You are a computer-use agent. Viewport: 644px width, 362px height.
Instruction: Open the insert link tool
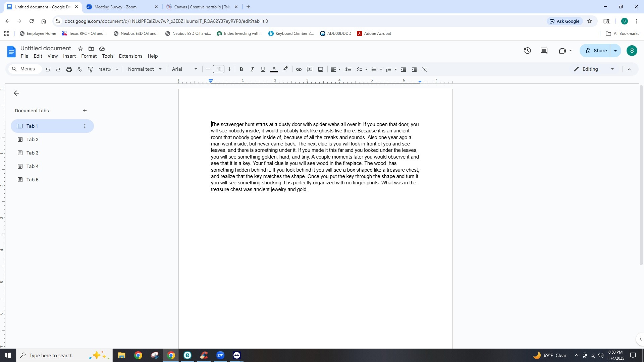click(299, 69)
